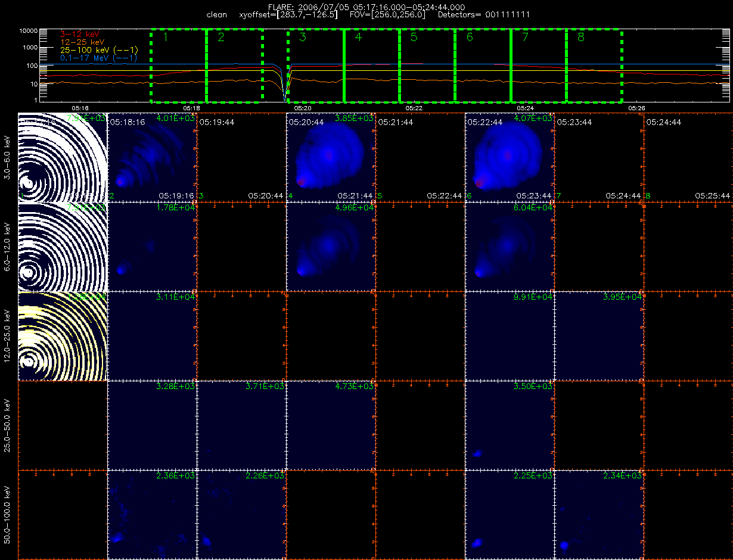Image resolution: width=733 pixels, height=560 pixels.
Task: Click the 05:26 time axis label
Action: click(x=636, y=108)
